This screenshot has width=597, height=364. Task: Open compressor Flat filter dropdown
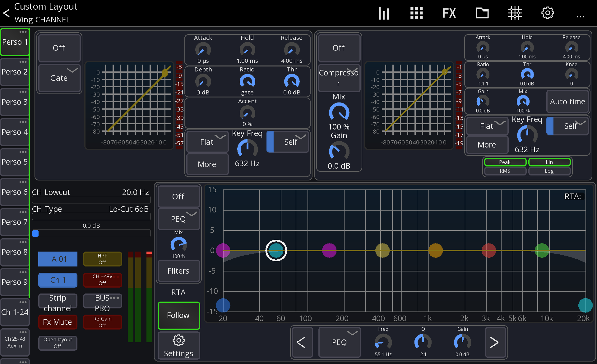pos(487,126)
